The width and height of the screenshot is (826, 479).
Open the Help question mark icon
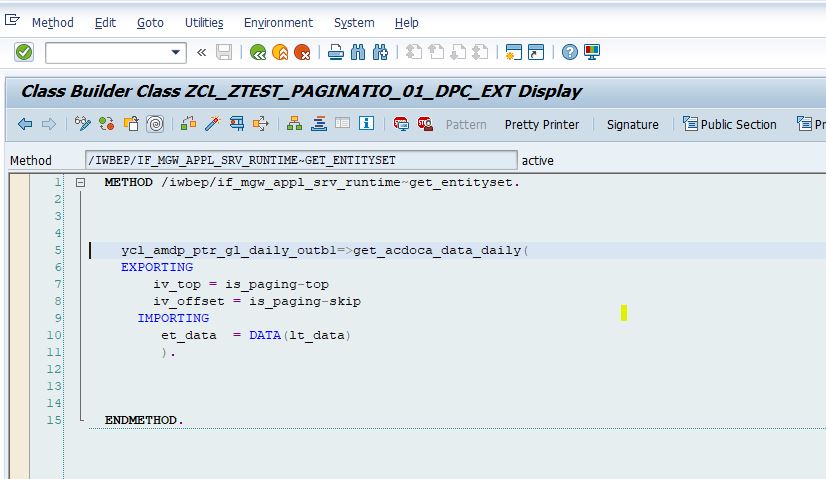[x=569, y=52]
